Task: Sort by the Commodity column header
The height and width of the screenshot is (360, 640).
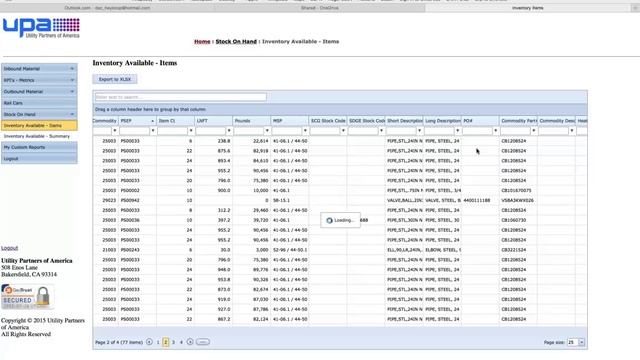Action: tap(105, 121)
